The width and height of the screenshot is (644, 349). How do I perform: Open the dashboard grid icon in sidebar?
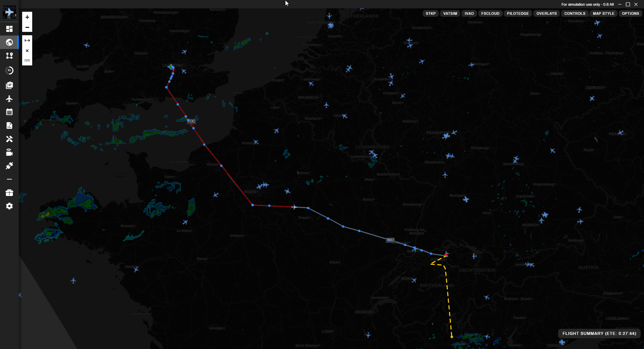pos(9,29)
